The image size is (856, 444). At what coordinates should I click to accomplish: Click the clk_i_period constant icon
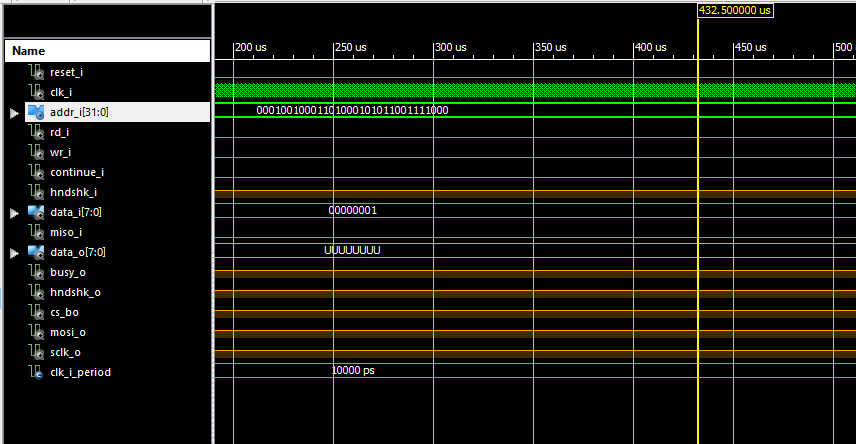pyautogui.click(x=36, y=372)
